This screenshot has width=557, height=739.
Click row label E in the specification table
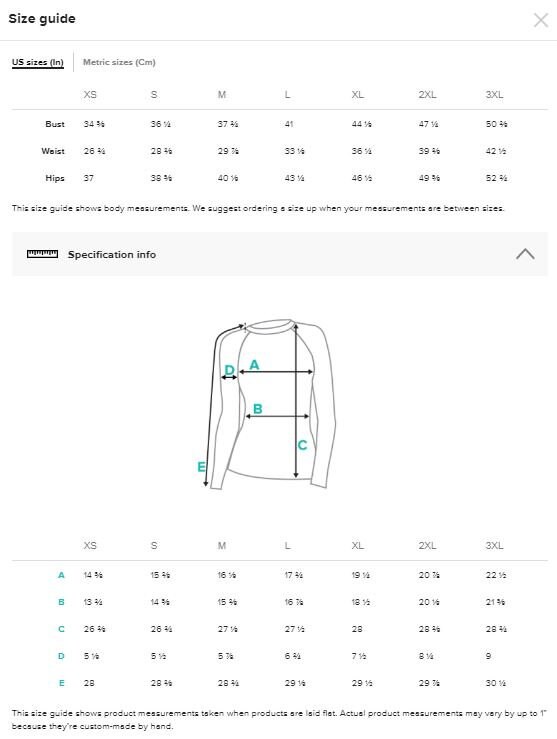(x=61, y=683)
